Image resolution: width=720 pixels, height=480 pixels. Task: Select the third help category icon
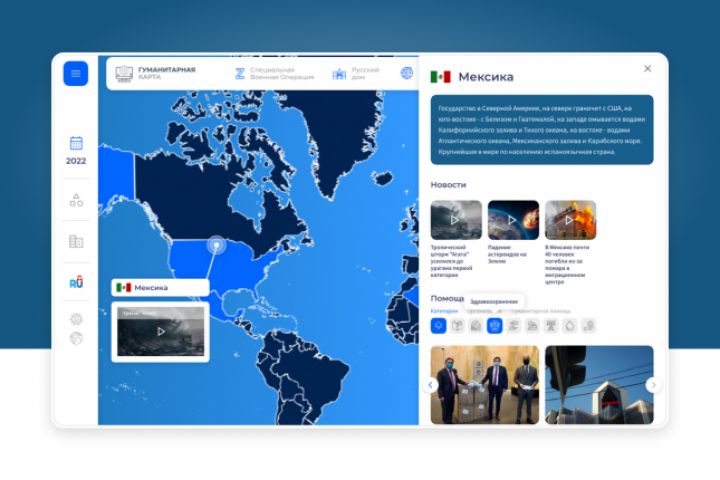click(x=476, y=326)
